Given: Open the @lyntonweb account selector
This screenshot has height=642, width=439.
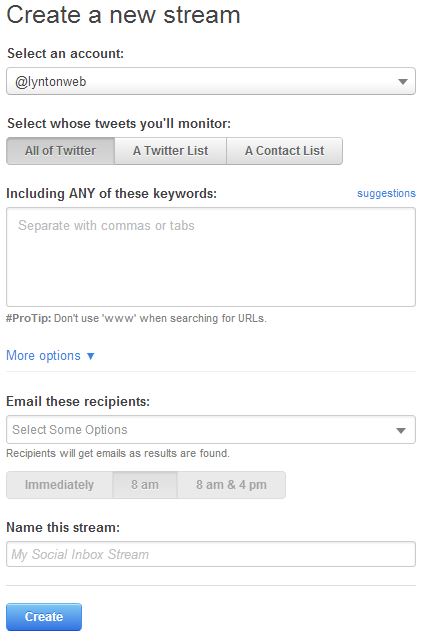Looking at the screenshot, I should pos(211,81).
